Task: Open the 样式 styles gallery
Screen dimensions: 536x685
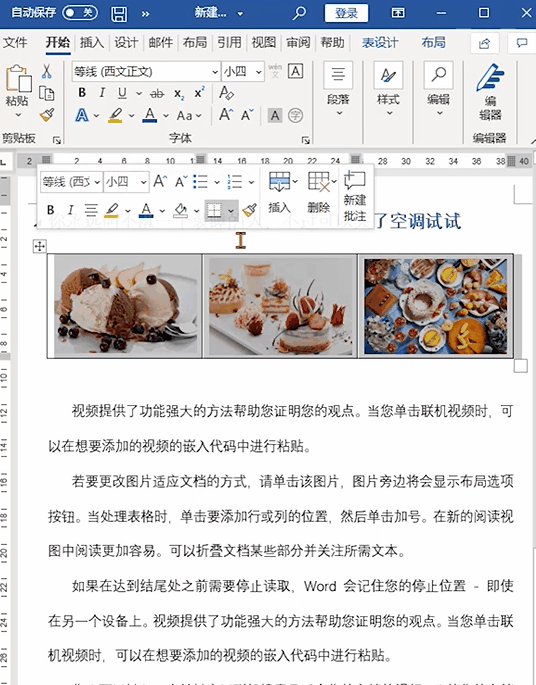Action: click(x=388, y=90)
